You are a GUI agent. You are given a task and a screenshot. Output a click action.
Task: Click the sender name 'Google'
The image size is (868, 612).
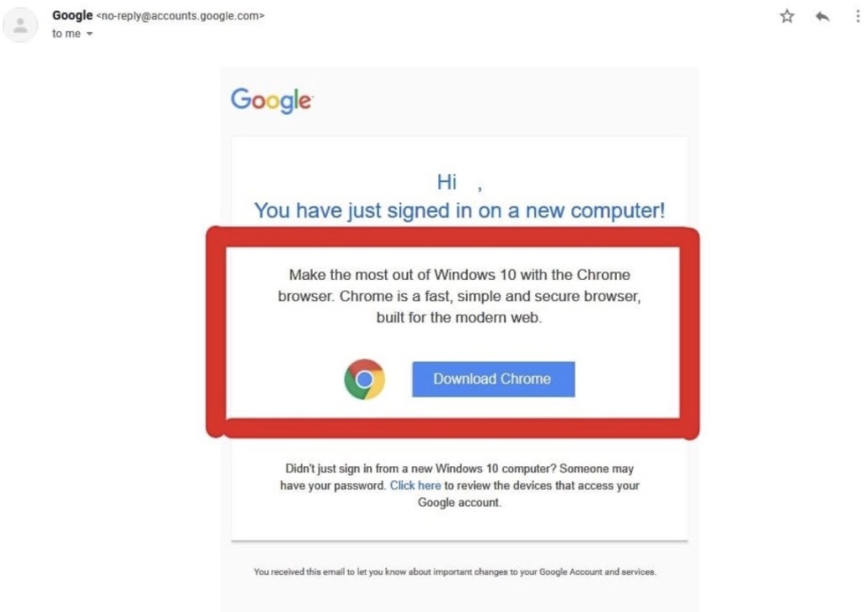[x=72, y=15]
